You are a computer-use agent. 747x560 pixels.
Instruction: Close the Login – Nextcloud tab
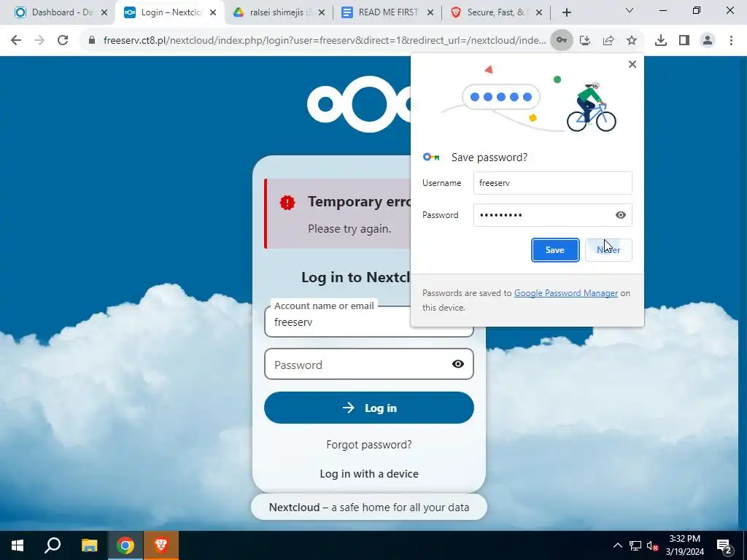pos(213,13)
